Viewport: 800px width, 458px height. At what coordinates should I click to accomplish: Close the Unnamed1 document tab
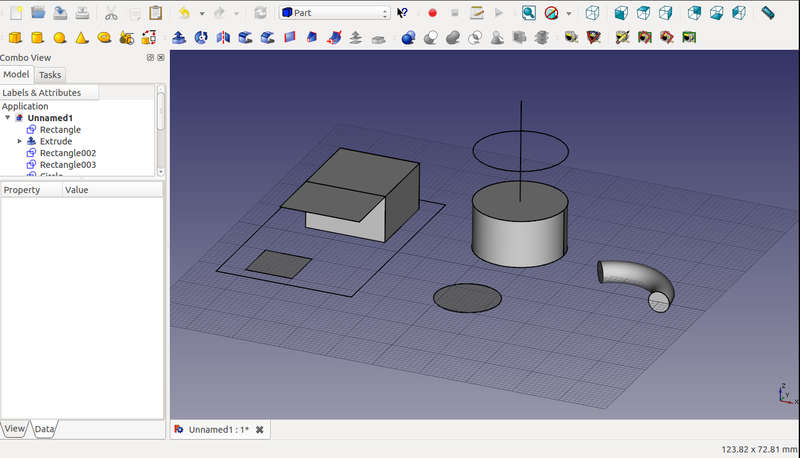pyautogui.click(x=260, y=429)
